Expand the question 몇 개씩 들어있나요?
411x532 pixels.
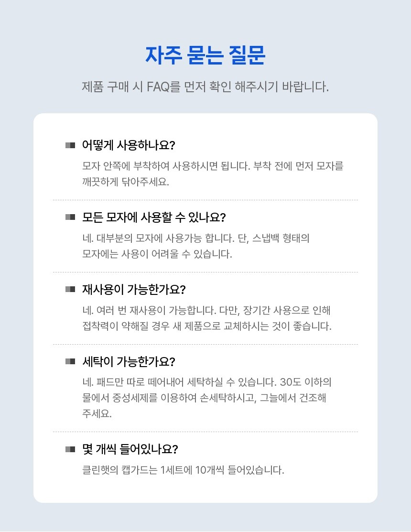click(130, 449)
